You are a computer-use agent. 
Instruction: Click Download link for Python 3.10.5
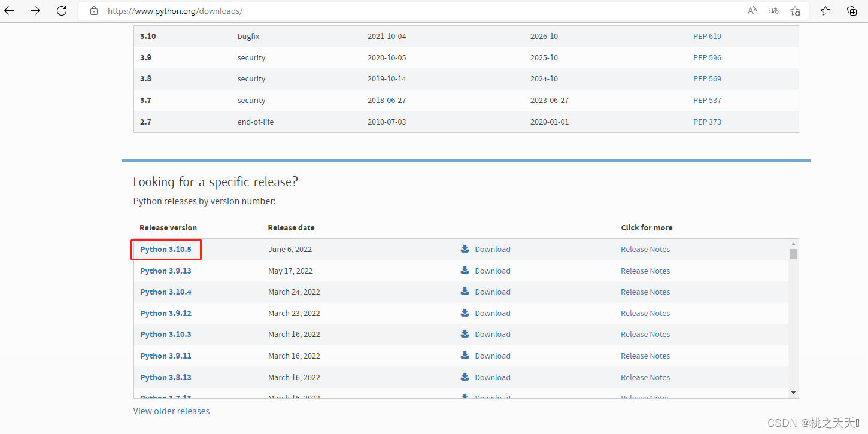tap(493, 249)
